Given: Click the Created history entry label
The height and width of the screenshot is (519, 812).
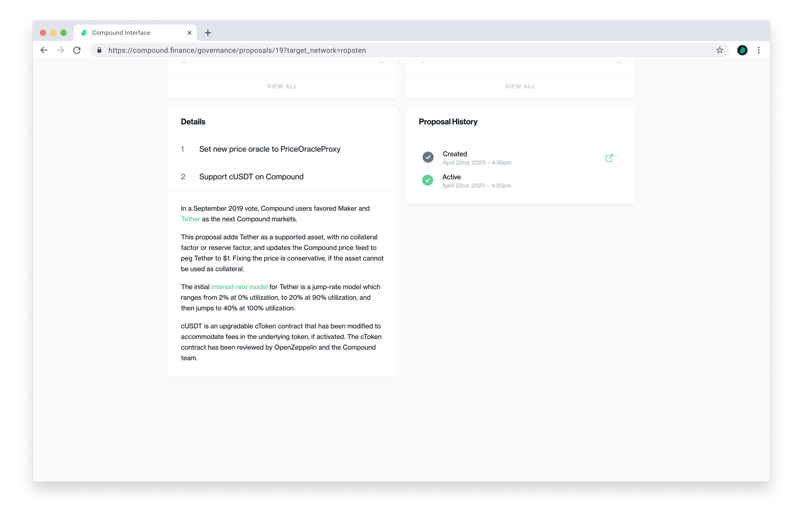Looking at the screenshot, I should [455, 154].
